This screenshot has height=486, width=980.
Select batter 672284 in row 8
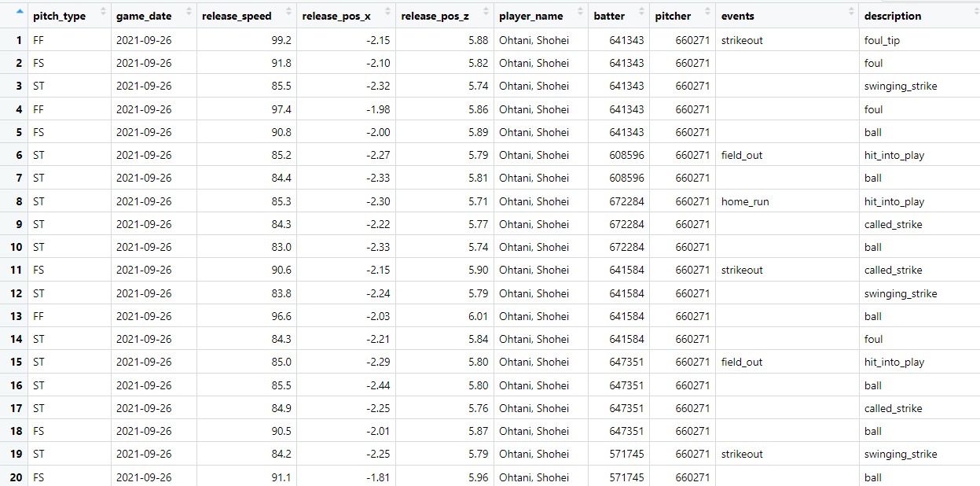coord(626,201)
